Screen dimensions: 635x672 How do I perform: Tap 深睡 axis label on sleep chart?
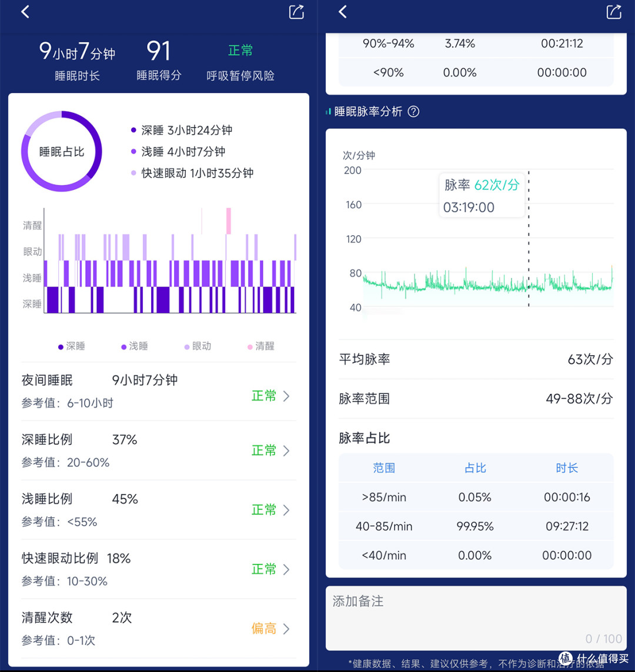click(x=32, y=305)
